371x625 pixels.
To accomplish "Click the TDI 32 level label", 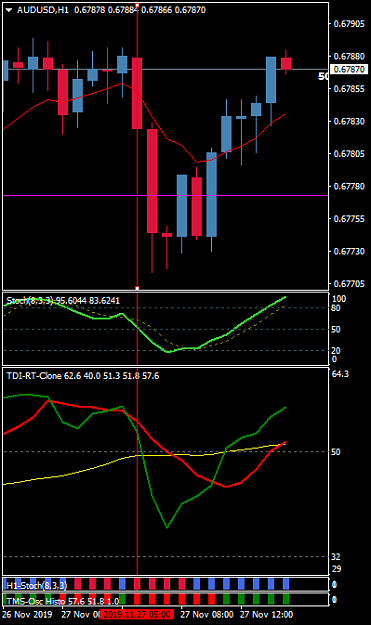I will click(x=336, y=556).
